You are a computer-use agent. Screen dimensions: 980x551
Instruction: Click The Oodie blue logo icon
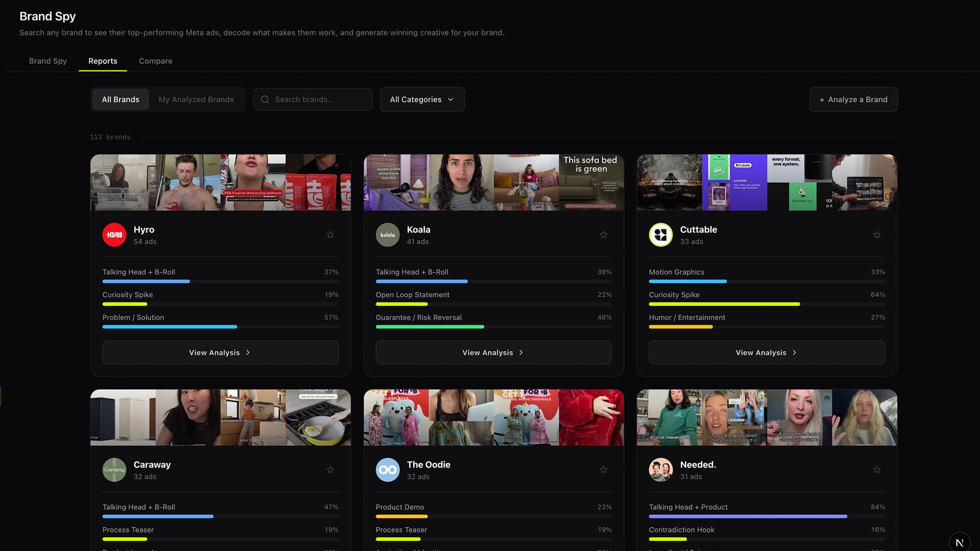[x=387, y=470]
